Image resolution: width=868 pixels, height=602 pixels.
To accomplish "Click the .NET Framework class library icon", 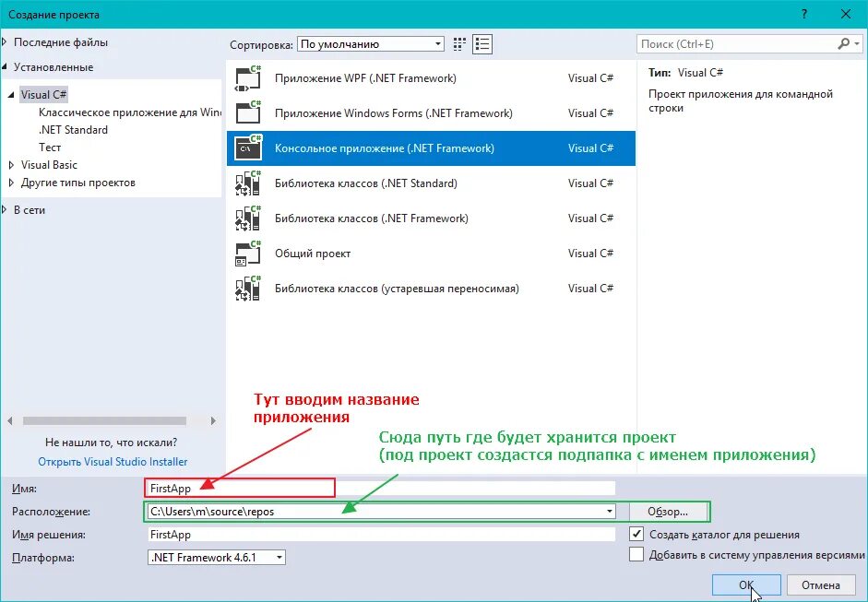I will coord(248,218).
